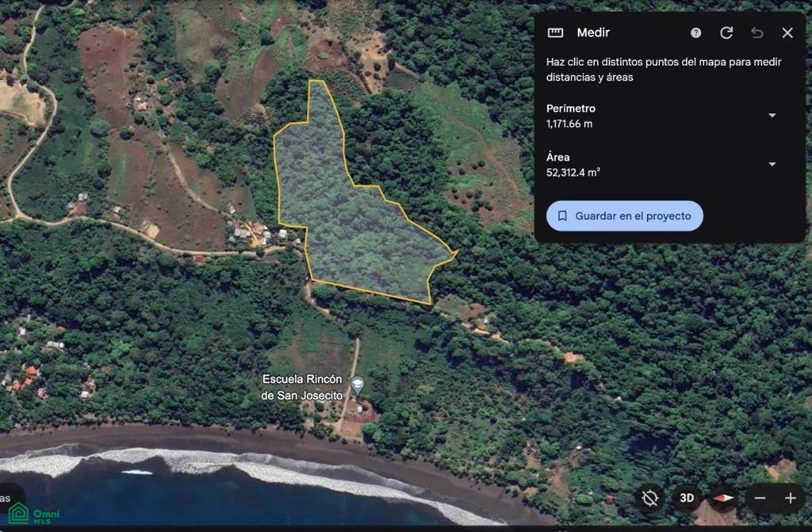Select the Escuela Rincón de San Josecito marker

(358, 385)
